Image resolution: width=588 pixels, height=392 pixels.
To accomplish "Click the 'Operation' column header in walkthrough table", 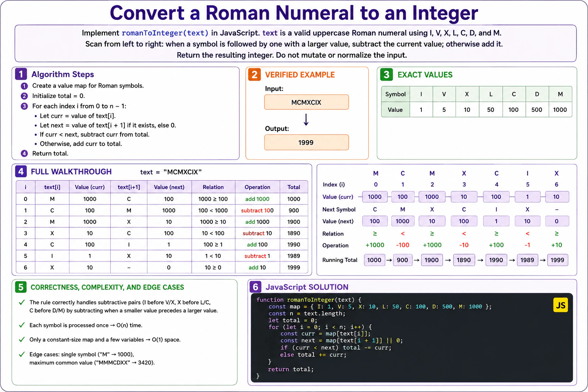I will [257, 187].
